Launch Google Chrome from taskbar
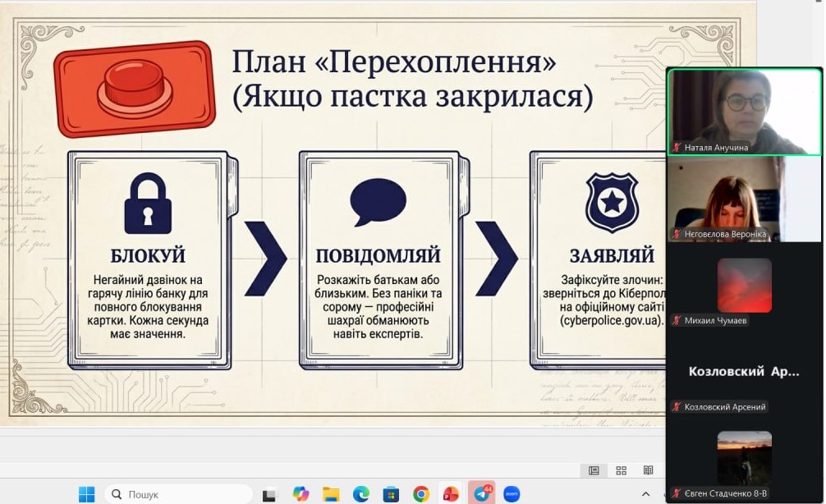The height and width of the screenshot is (504, 826). pyautogui.click(x=421, y=494)
